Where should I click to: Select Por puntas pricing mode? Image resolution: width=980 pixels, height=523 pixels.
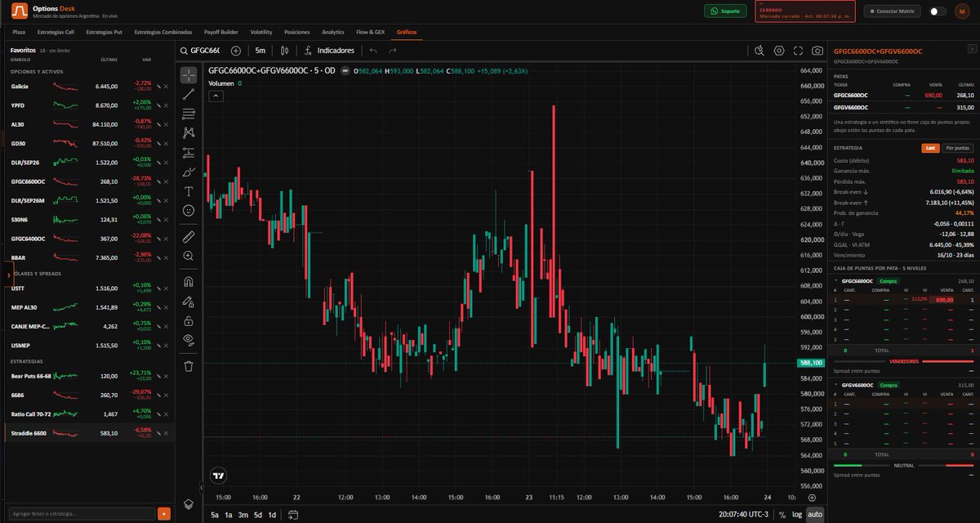[958, 148]
